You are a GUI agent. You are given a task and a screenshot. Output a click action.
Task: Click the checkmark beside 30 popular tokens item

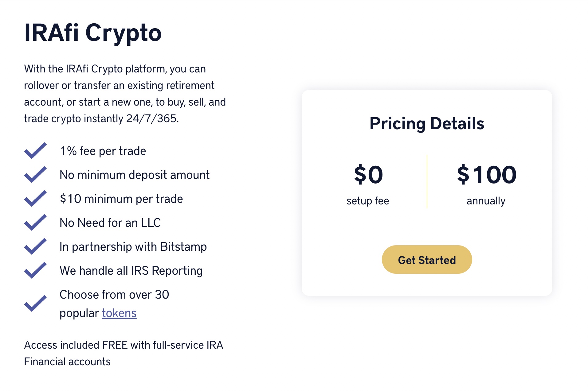click(35, 304)
